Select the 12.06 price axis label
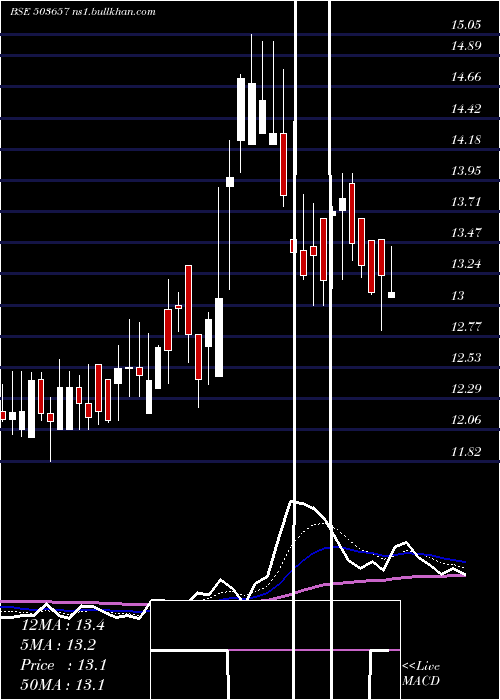The image size is (500, 700). pyautogui.click(x=466, y=420)
